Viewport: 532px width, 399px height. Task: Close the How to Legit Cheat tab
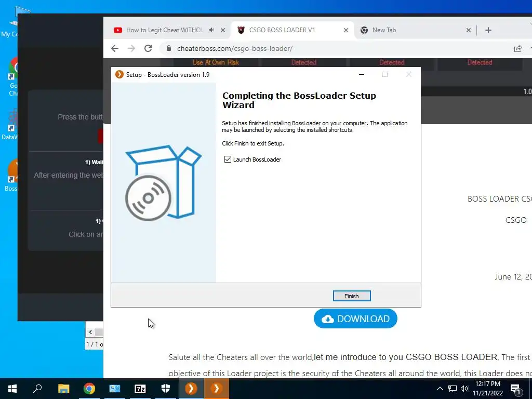pos(223,30)
